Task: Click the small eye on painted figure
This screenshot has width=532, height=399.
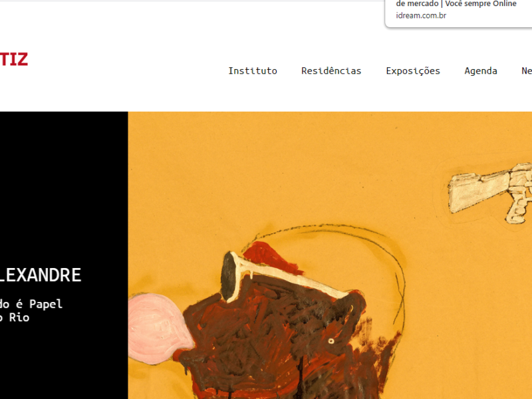Action: (331, 341)
